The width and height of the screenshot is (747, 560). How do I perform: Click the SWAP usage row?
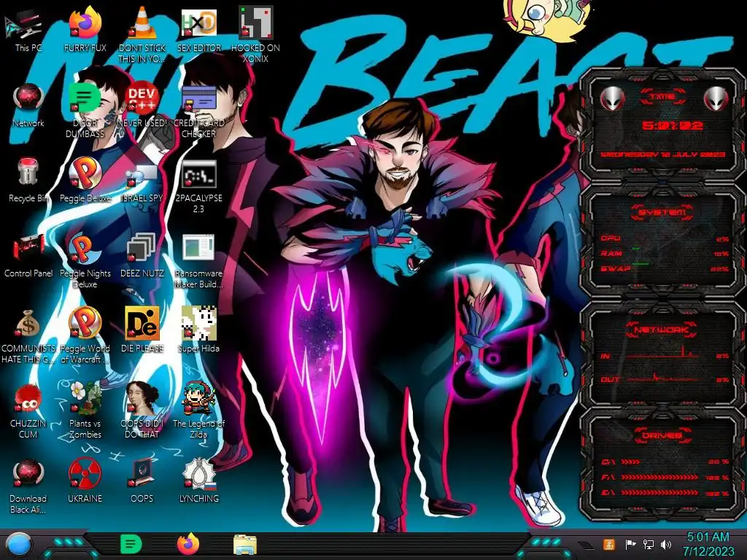(665, 268)
